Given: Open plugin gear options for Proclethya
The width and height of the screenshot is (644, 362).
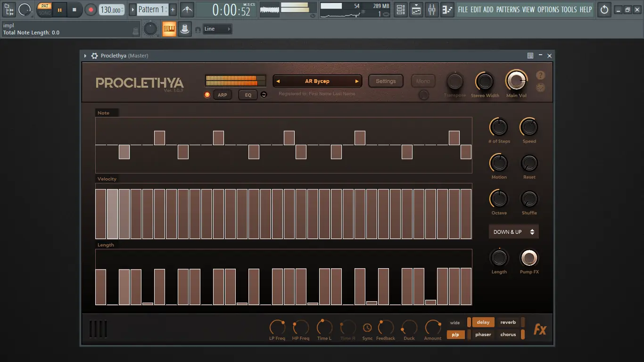Looking at the screenshot, I should tap(94, 56).
